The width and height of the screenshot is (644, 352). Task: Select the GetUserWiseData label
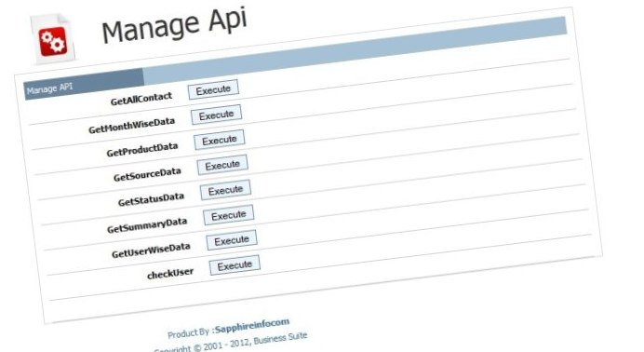(151, 250)
